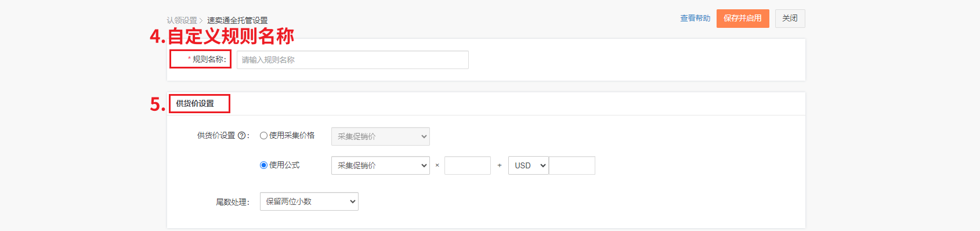Click the multiplier input after the × sign
The image size is (980, 231).
[x=468, y=165]
